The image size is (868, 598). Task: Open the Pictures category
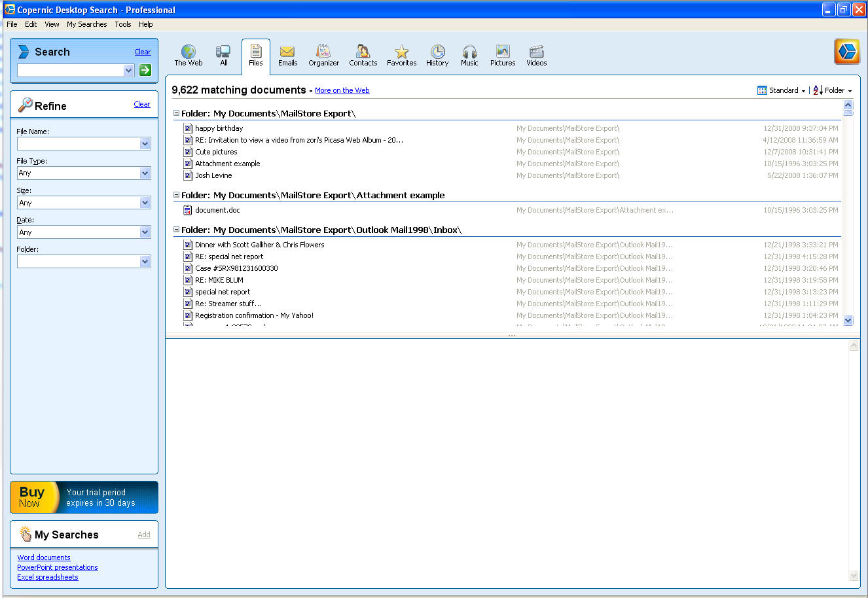[503, 55]
